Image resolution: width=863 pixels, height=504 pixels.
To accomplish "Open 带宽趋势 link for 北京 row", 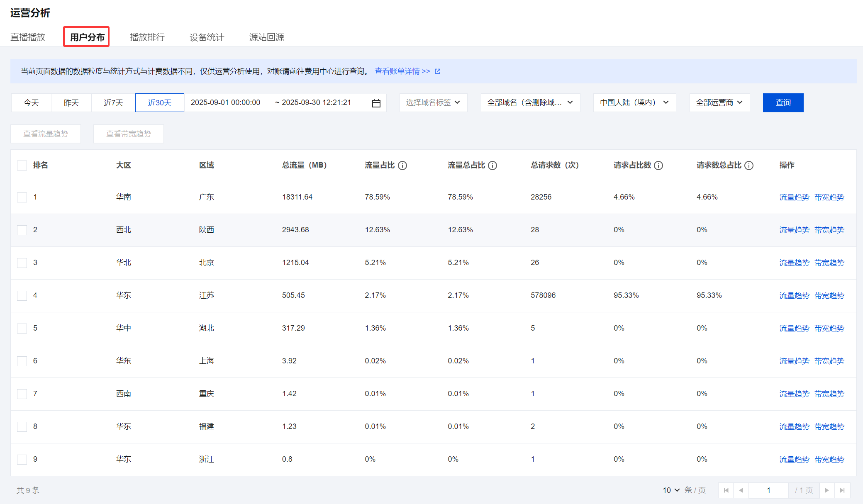I will point(829,263).
